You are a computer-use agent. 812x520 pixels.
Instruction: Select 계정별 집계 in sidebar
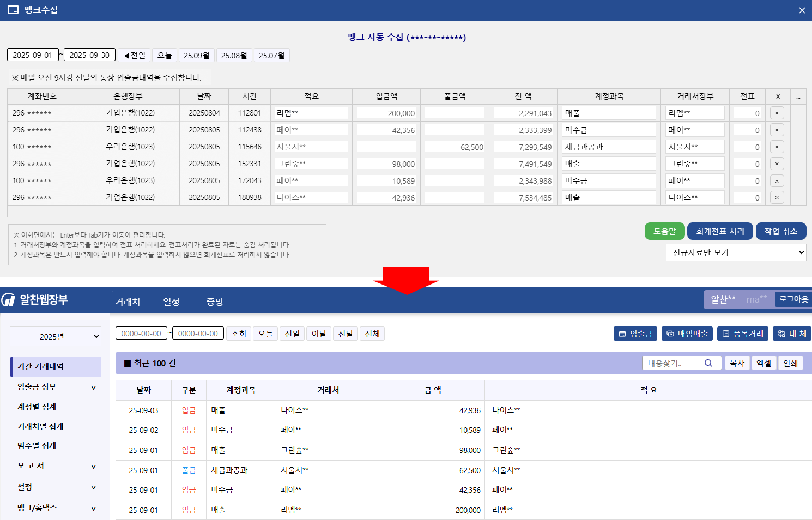(x=37, y=407)
